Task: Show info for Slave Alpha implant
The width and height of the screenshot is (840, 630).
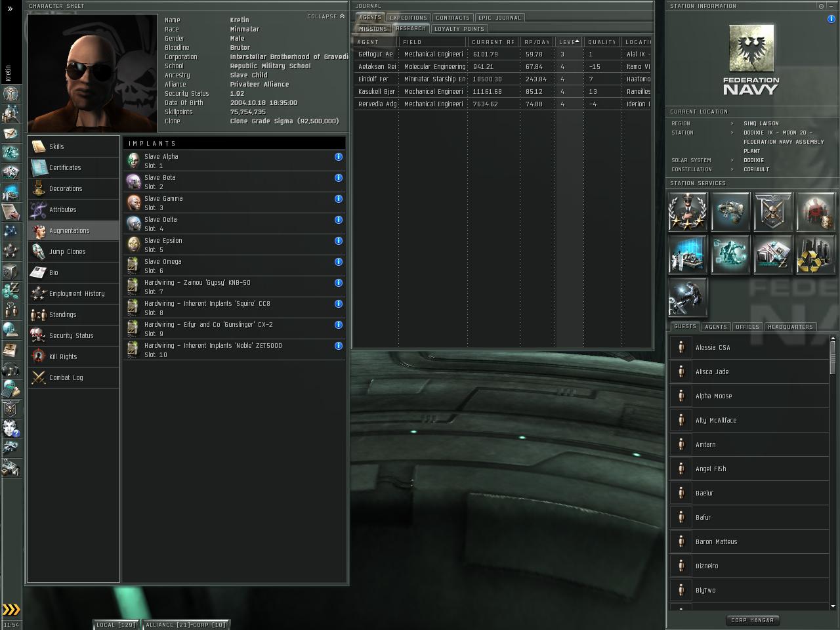Action: (339, 157)
